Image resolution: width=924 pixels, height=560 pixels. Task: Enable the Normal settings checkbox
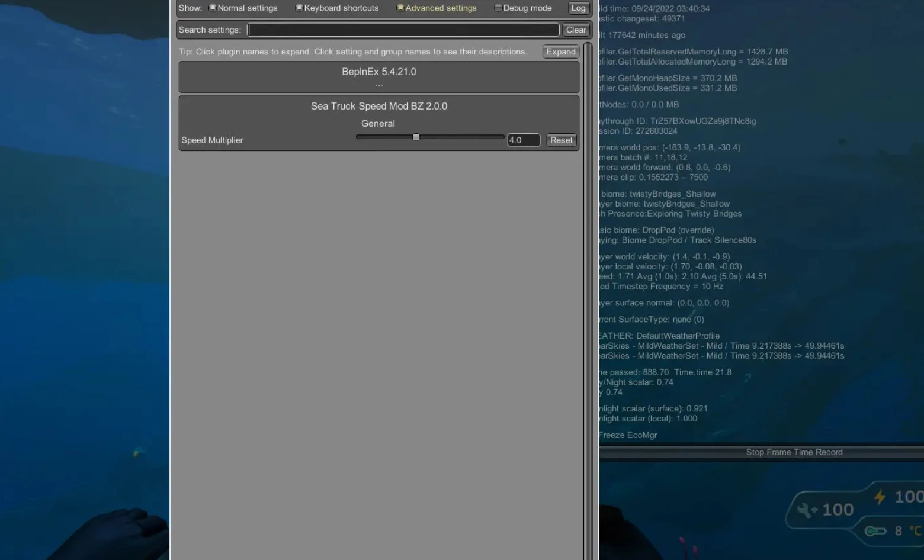tap(213, 8)
